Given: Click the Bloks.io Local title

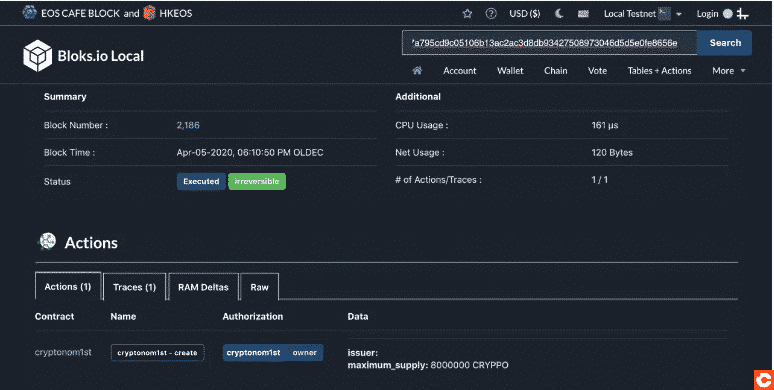Looking at the screenshot, I should tap(101, 56).
